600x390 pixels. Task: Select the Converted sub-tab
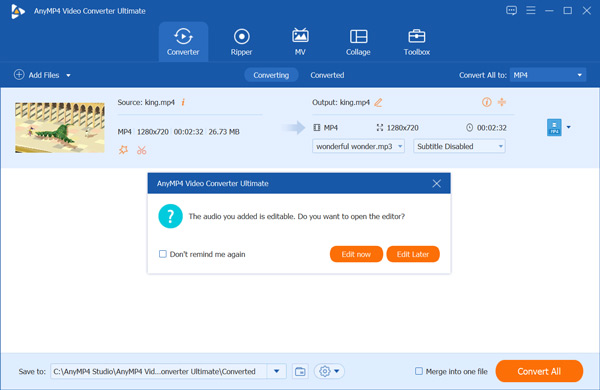[327, 75]
